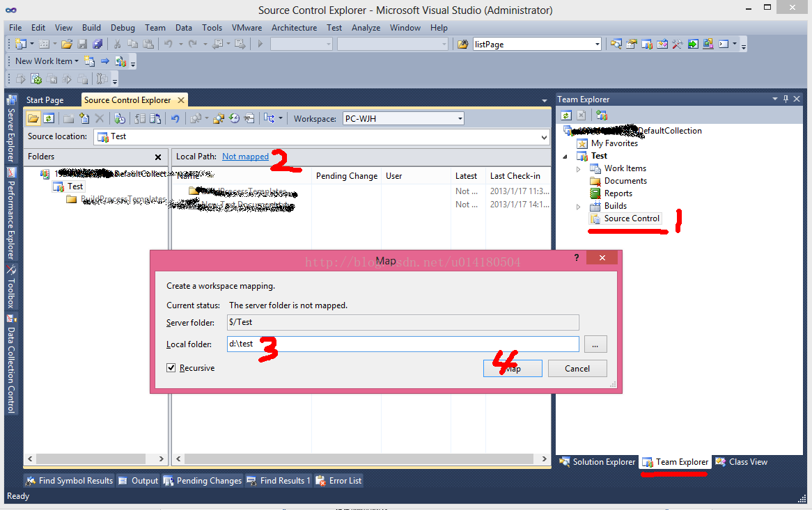Select the Test folder in Folders tree

click(x=75, y=186)
